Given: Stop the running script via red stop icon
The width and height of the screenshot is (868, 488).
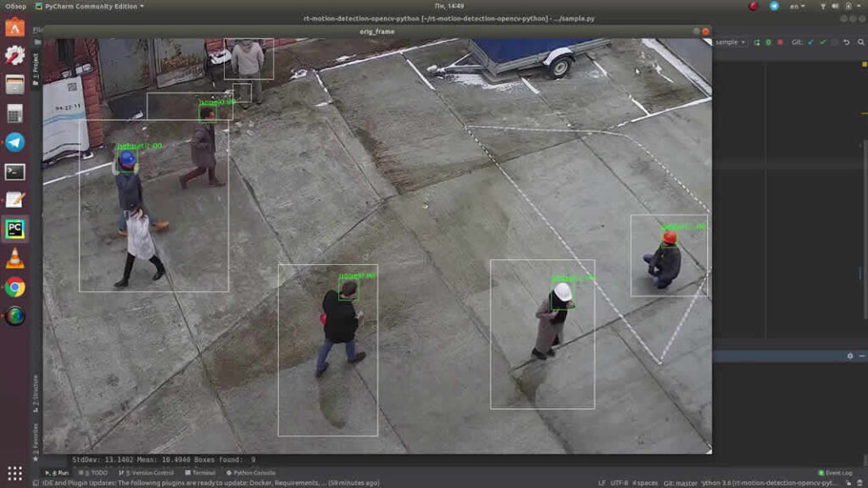Looking at the screenshot, I should [781, 42].
